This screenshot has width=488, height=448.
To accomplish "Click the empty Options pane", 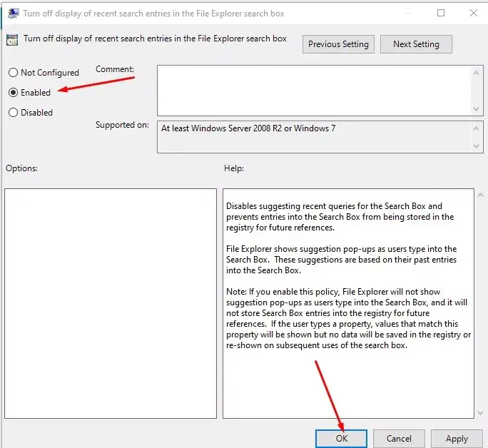I will 111,303.
